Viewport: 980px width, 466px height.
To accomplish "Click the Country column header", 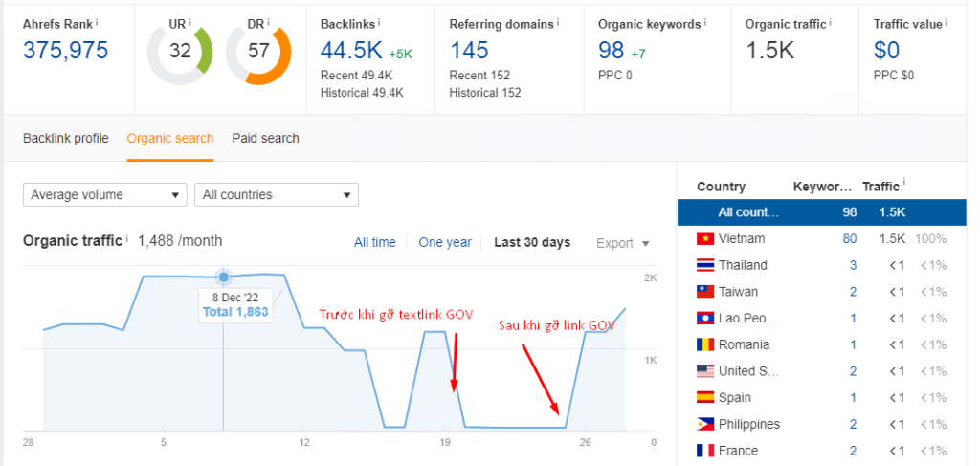I will tap(721, 187).
